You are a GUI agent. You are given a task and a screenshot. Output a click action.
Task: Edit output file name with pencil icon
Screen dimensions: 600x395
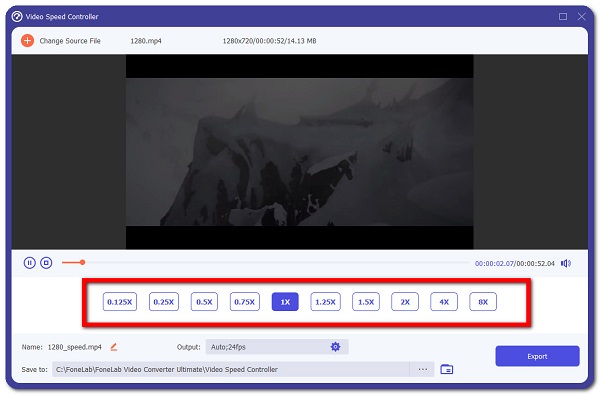pos(114,347)
